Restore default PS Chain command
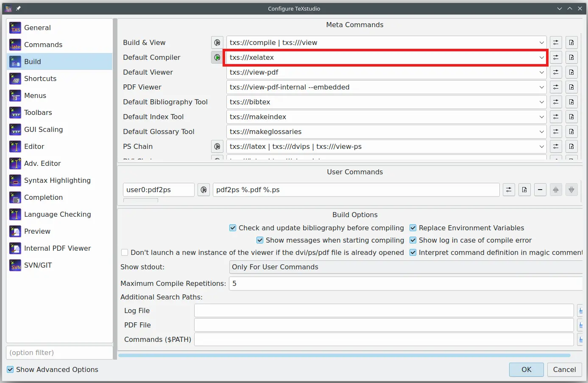Screen dimensions: 588x383 pyautogui.click(x=556, y=146)
